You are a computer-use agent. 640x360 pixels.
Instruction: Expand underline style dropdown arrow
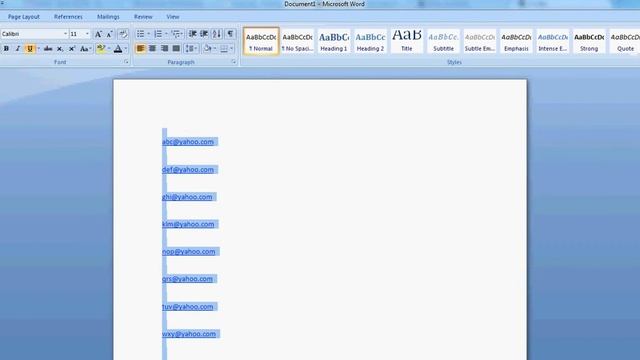pos(38,49)
